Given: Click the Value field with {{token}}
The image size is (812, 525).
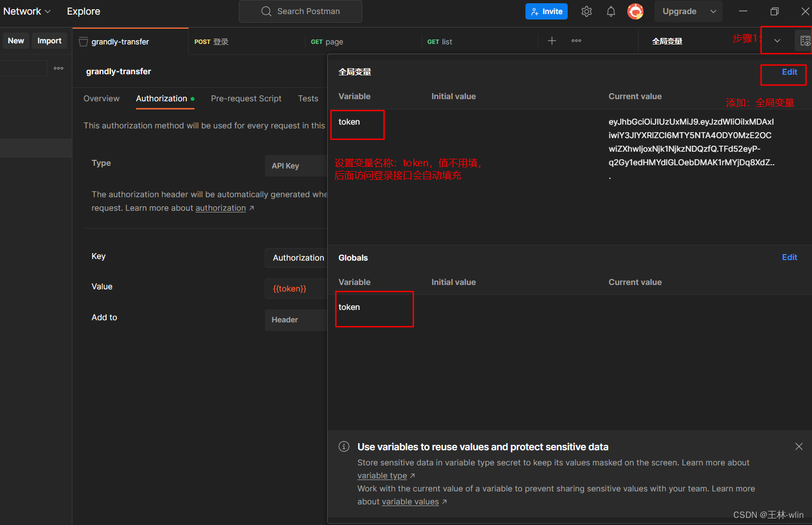Looking at the screenshot, I should click(296, 289).
